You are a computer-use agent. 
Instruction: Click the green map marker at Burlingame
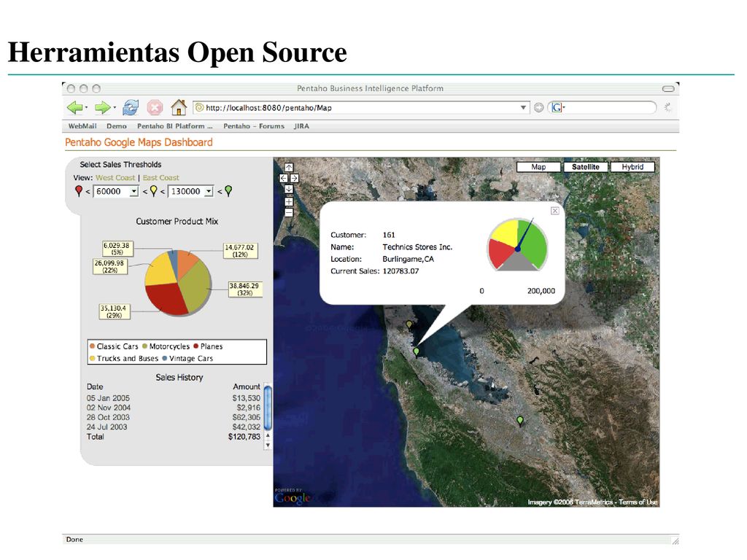pos(417,352)
